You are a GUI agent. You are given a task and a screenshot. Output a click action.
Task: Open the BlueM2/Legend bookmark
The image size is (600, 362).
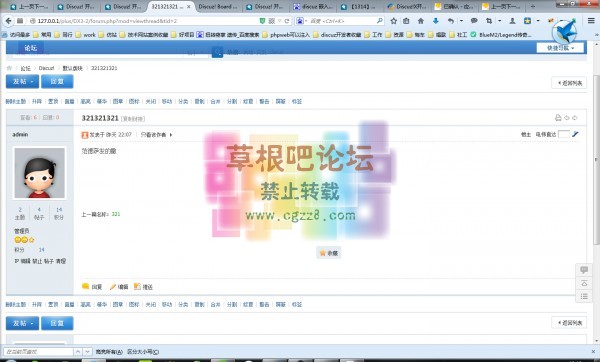click(501, 35)
